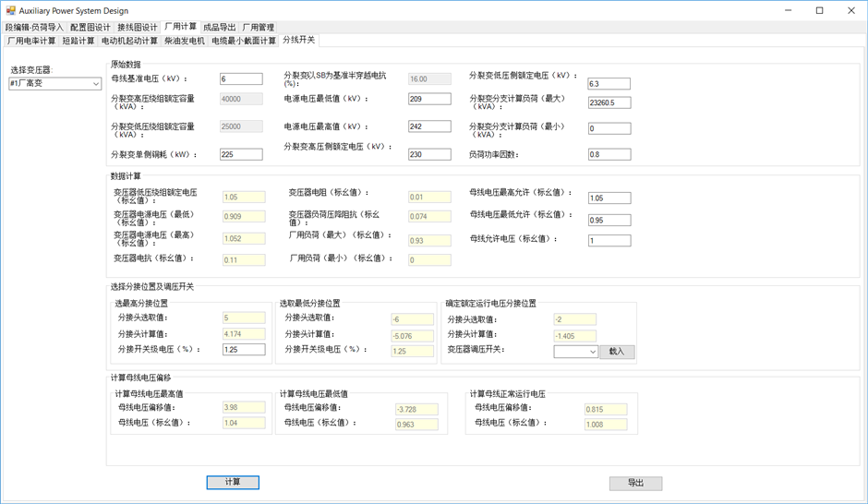Focus the 电源电压最低值 field showing 209
The image size is (868, 504).
click(429, 99)
